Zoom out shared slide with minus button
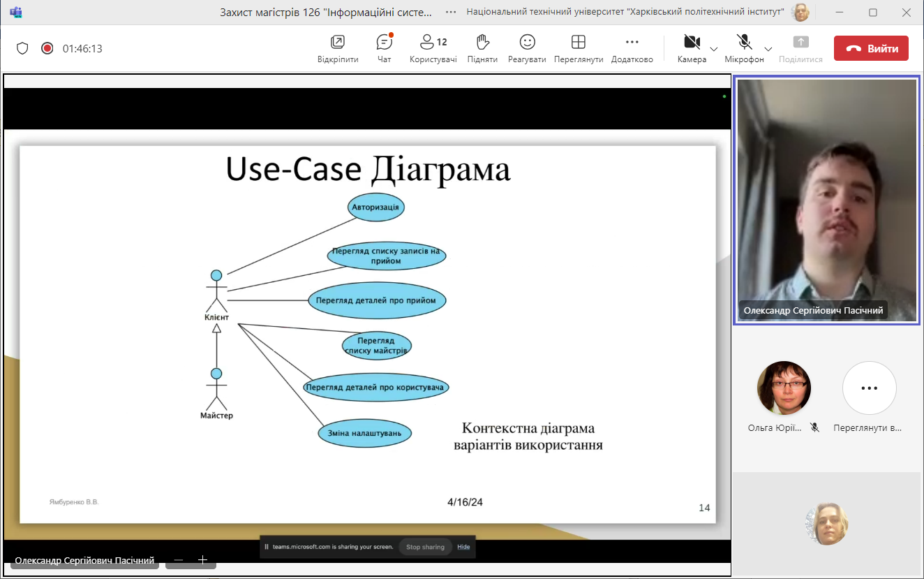The width and height of the screenshot is (924, 579). pyautogui.click(x=179, y=560)
